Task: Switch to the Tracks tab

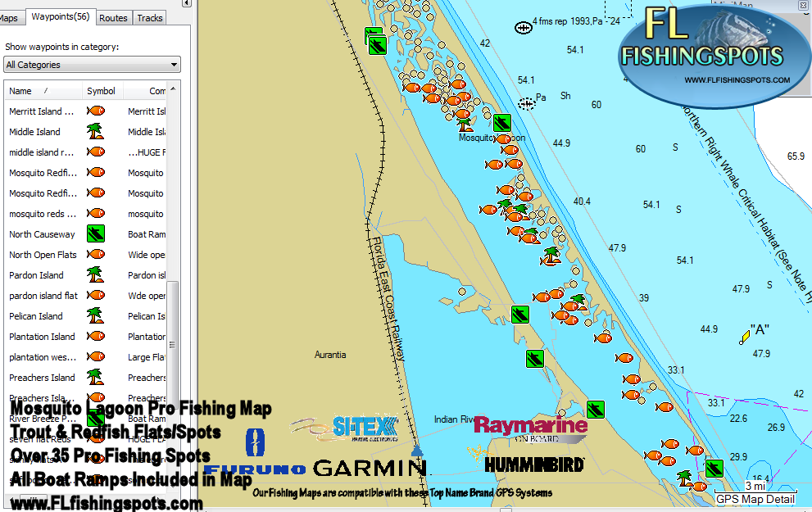Action: [x=150, y=17]
